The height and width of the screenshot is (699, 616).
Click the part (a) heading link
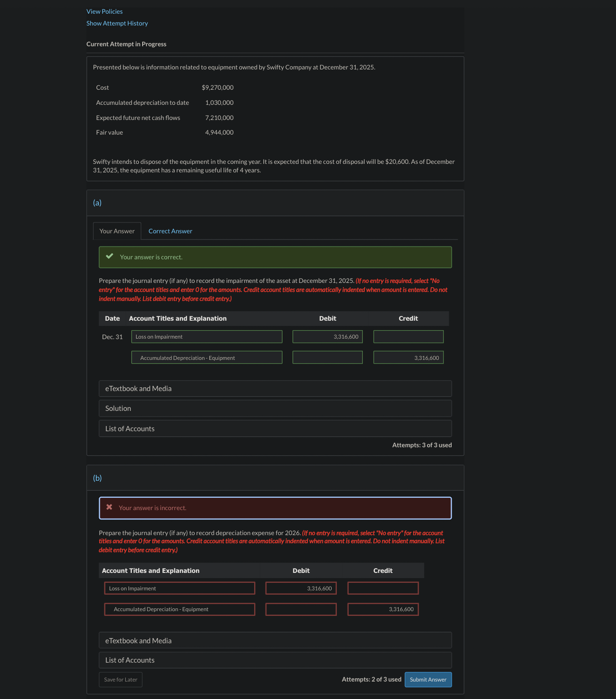pyautogui.click(x=97, y=203)
